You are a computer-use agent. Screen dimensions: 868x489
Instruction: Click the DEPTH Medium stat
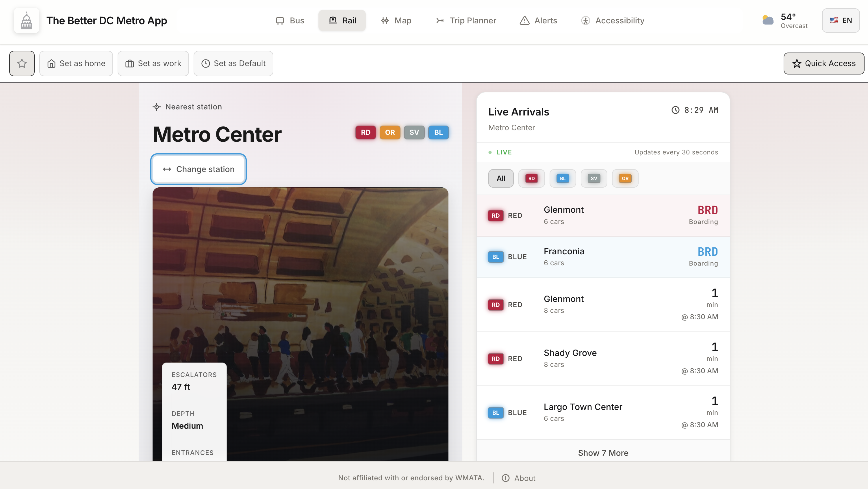(187, 420)
